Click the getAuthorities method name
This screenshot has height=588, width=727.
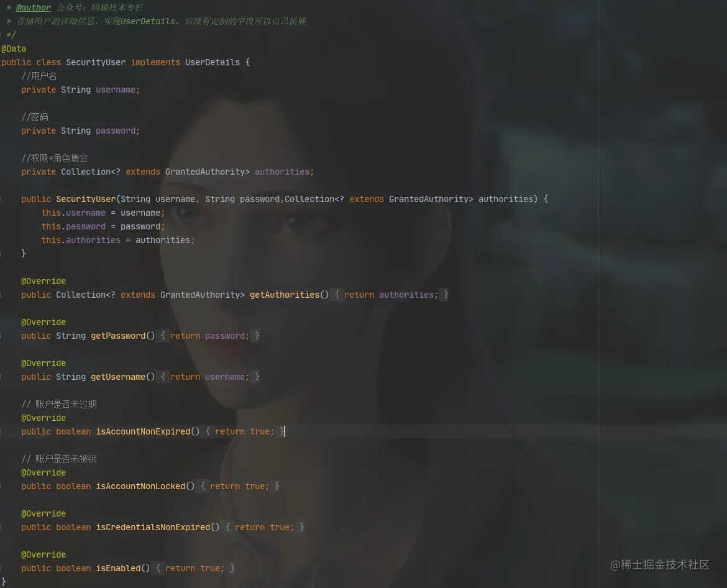click(x=284, y=295)
